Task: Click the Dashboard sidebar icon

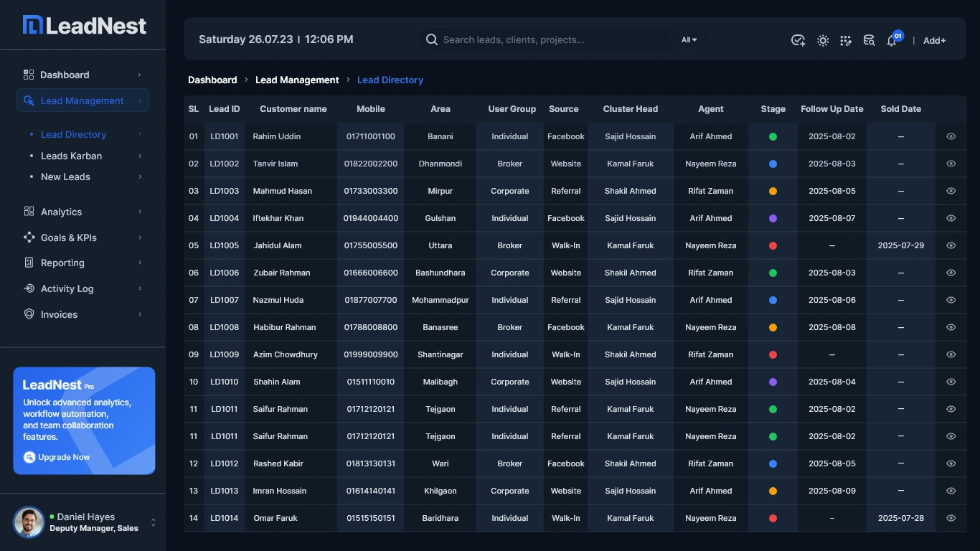Action: coord(29,75)
